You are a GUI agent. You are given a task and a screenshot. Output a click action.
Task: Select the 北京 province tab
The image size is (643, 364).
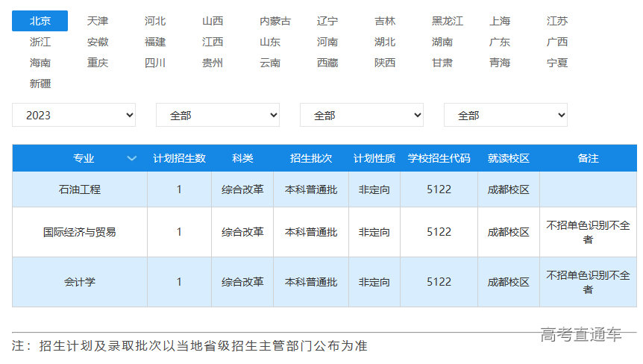(40, 21)
